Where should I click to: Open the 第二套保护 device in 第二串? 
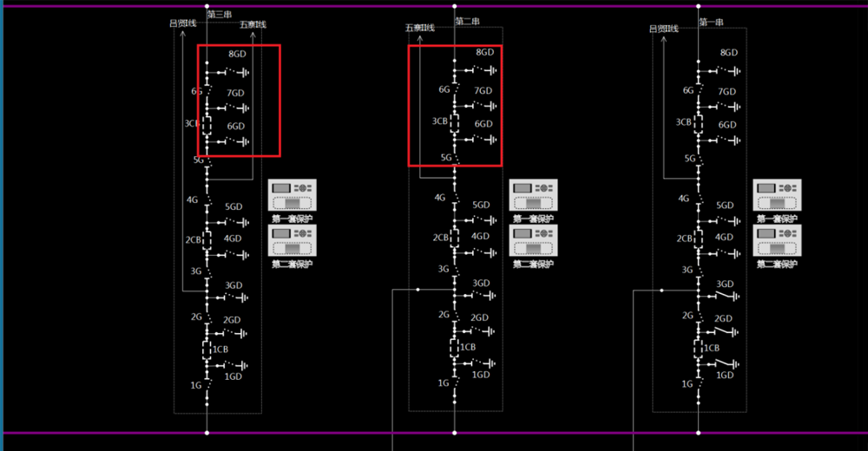point(533,241)
